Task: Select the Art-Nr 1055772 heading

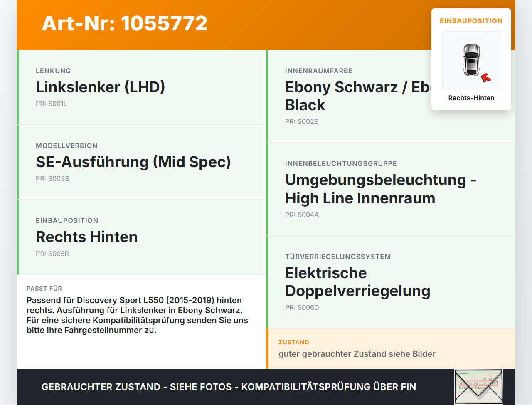Action: [125, 23]
